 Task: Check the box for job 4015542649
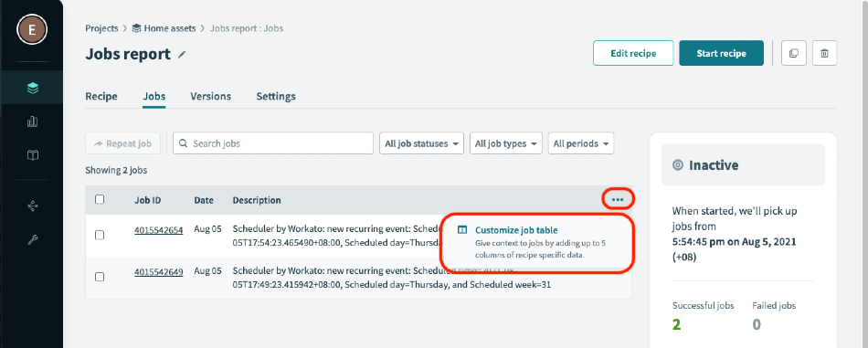[x=100, y=277]
